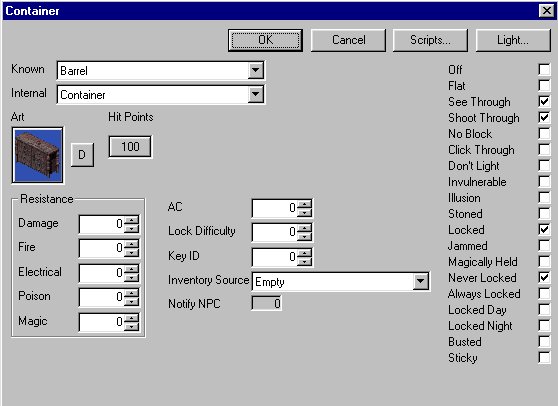Decrease Lock Difficulty with down arrow

click(304, 237)
